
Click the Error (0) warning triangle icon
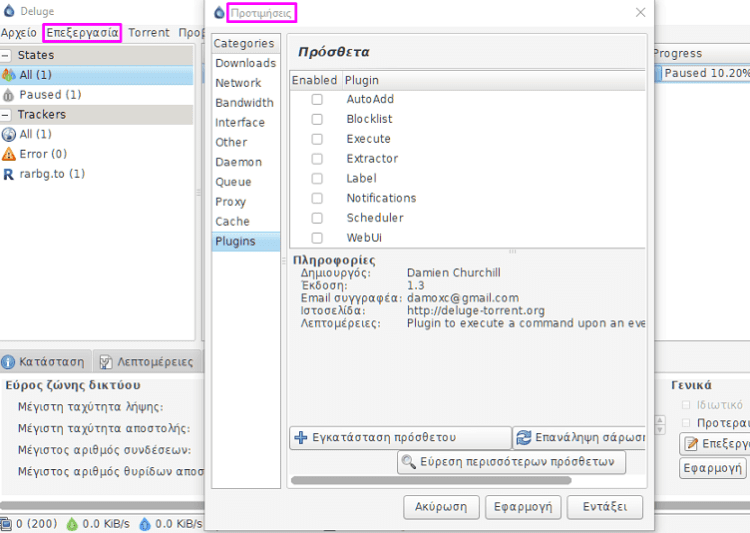pyautogui.click(x=9, y=154)
